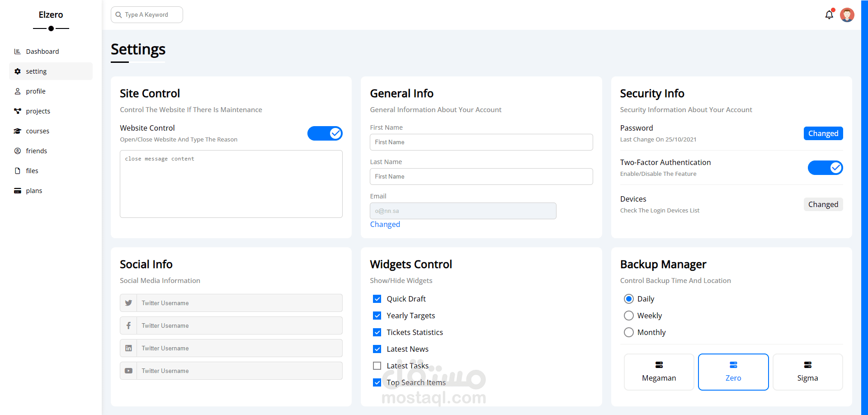Uncheck the Quick Draft widget
The image size is (868, 415).
pyautogui.click(x=377, y=299)
